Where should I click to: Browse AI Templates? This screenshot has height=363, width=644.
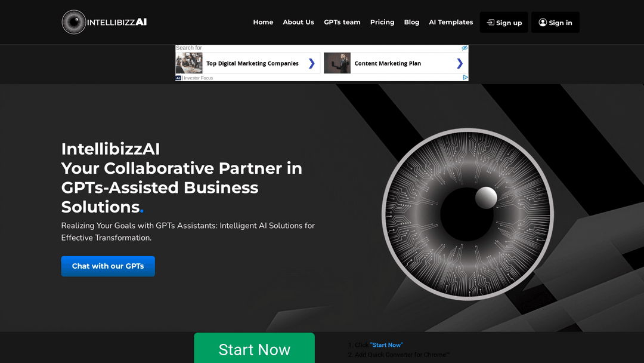[451, 22]
